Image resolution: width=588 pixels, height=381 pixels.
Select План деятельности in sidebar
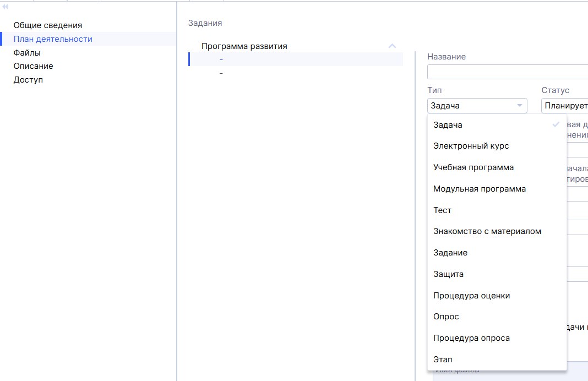53,39
